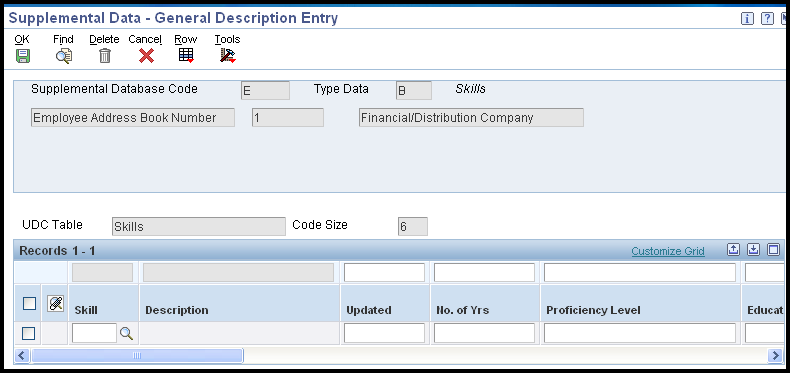Click the red X Cancel icon
Viewport: 790px width, 373px height.
(146, 55)
